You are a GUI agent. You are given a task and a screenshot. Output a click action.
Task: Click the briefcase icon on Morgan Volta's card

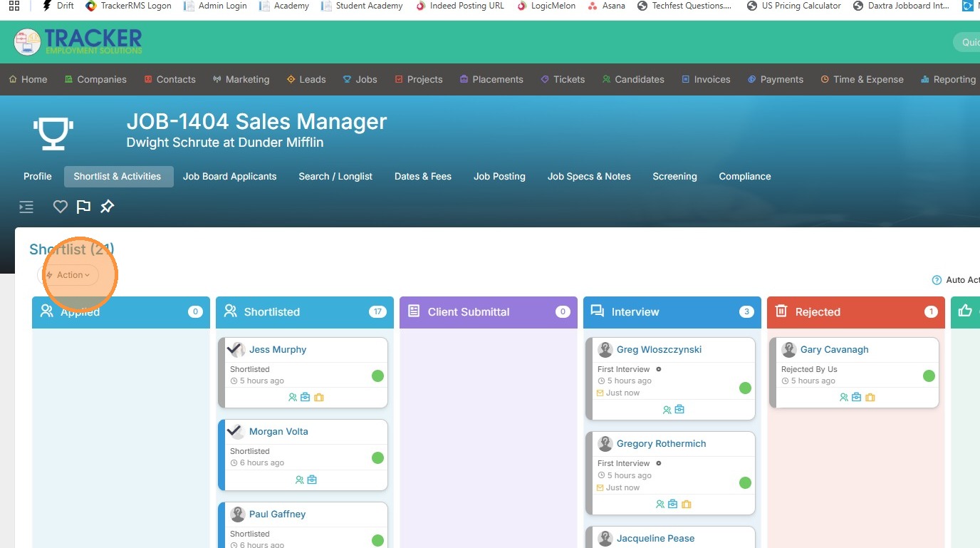coord(312,480)
